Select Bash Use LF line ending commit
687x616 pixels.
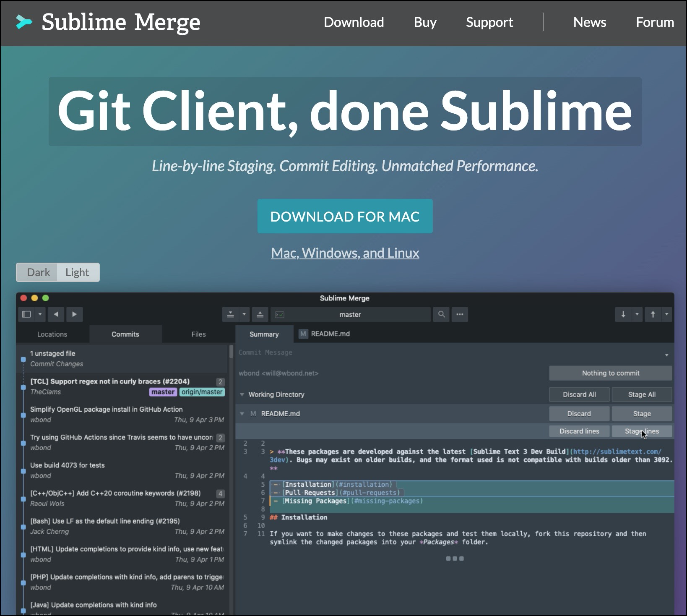point(122,526)
